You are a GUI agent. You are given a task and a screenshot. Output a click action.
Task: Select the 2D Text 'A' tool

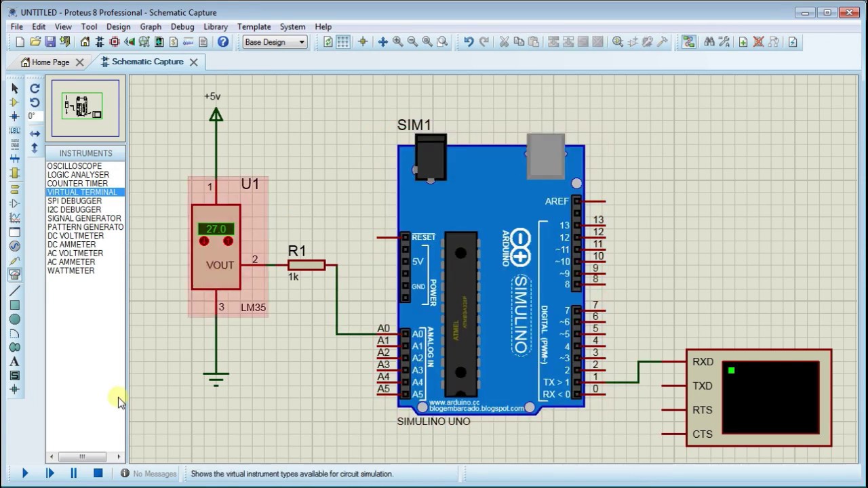(15, 361)
